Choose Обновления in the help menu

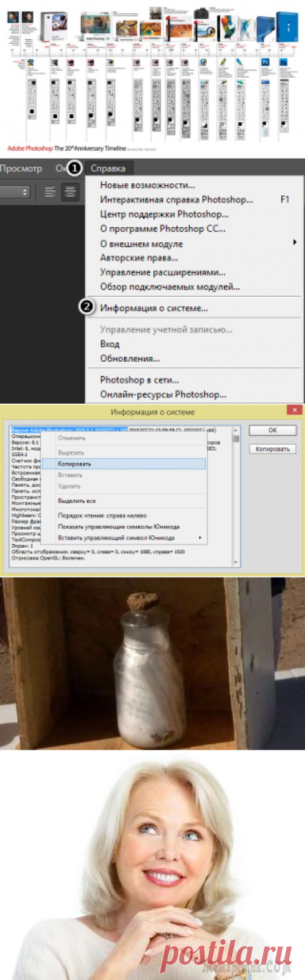pos(130,359)
